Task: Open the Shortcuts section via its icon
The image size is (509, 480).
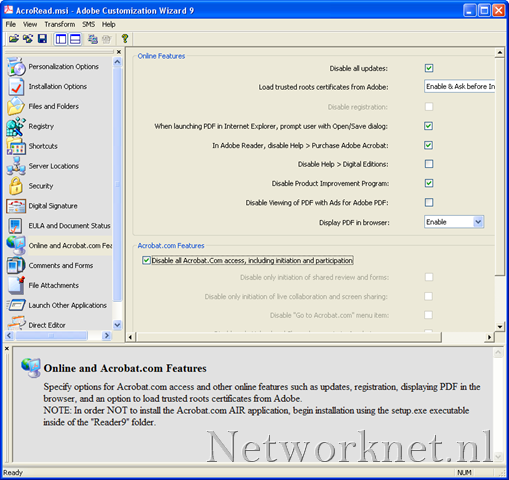Action: coord(16,146)
